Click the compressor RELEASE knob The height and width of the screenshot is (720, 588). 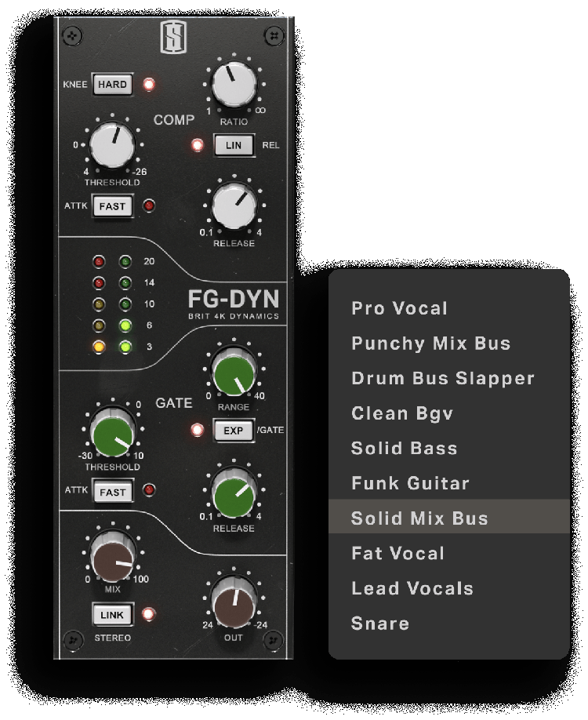pyautogui.click(x=234, y=205)
